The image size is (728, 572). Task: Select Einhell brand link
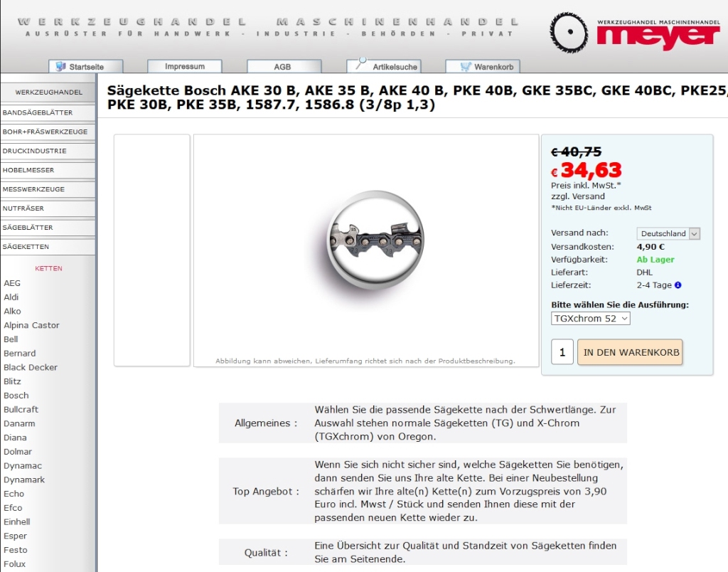pos(17,521)
